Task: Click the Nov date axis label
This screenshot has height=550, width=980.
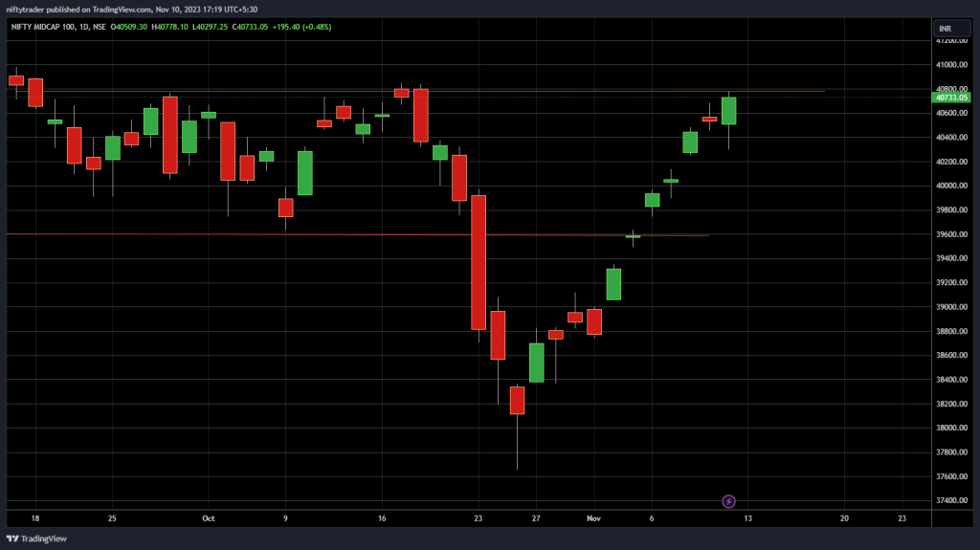Action: (x=593, y=518)
